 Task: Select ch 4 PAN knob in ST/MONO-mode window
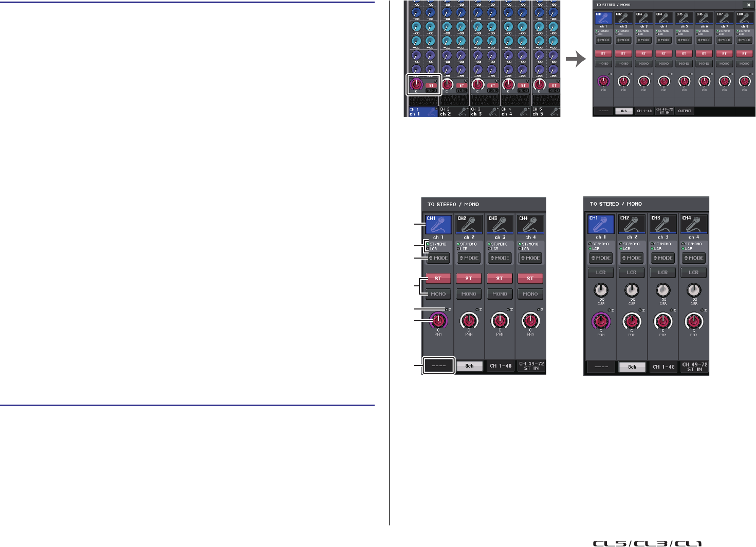pyautogui.click(x=531, y=321)
